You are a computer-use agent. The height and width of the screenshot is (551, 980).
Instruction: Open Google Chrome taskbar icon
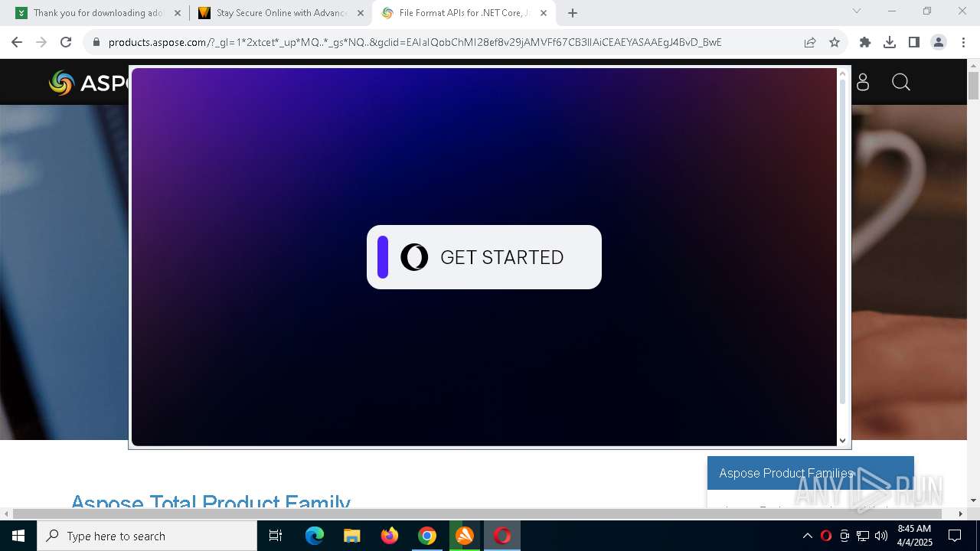[x=427, y=536]
